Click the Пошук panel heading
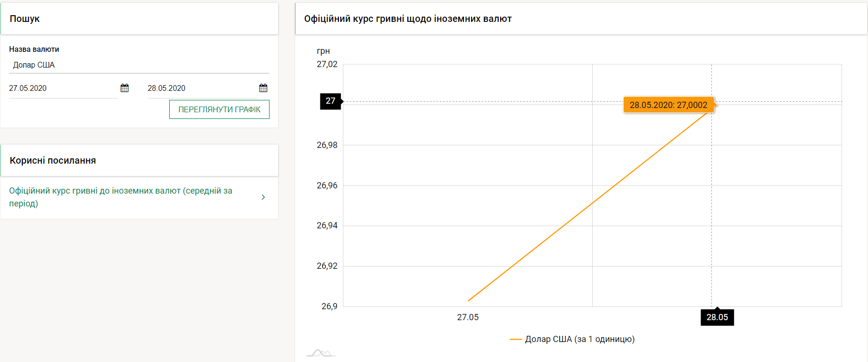The height and width of the screenshot is (362, 868). pyautogui.click(x=25, y=19)
